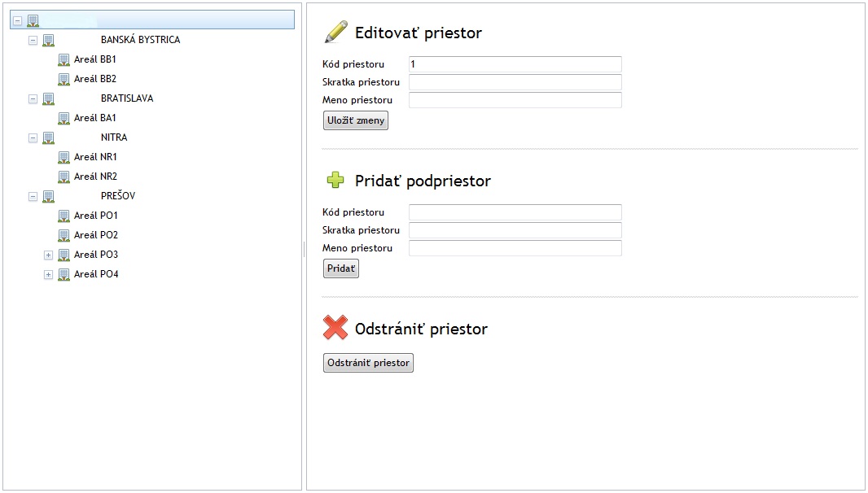
Task: Select Areál BA1 in the tree
Action: (95, 118)
